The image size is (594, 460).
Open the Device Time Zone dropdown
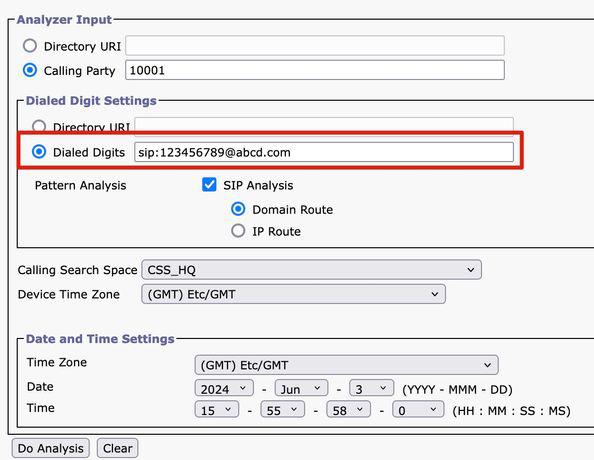[x=293, y=294]
